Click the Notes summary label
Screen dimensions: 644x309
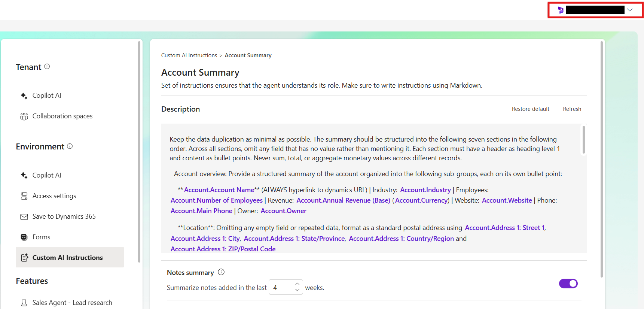pyautogui.click(x=190, y=273)
